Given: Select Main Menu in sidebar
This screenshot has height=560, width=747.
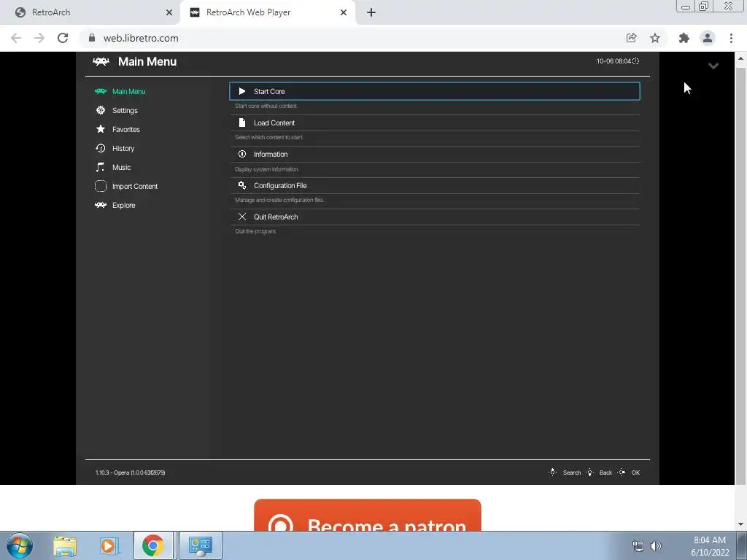Looking at the screenshot, I should pos(128,91).
